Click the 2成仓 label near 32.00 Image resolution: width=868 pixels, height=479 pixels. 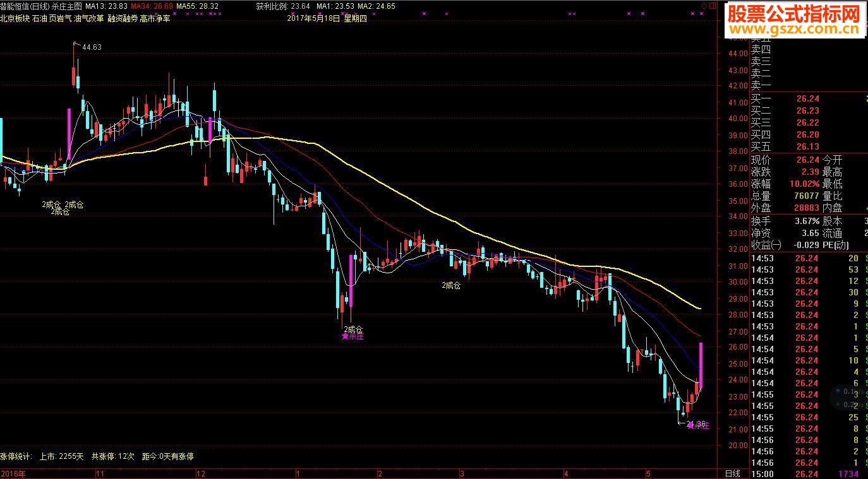point(451,285)
